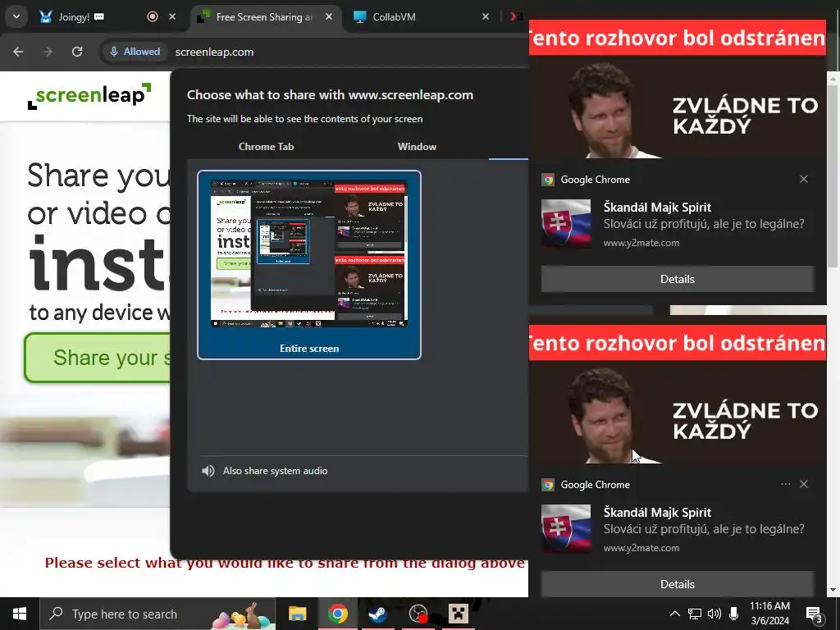Click Slovak flag image in bottom notification
The height and width of the screenshot is (630, 840).
tap(566, 529)
